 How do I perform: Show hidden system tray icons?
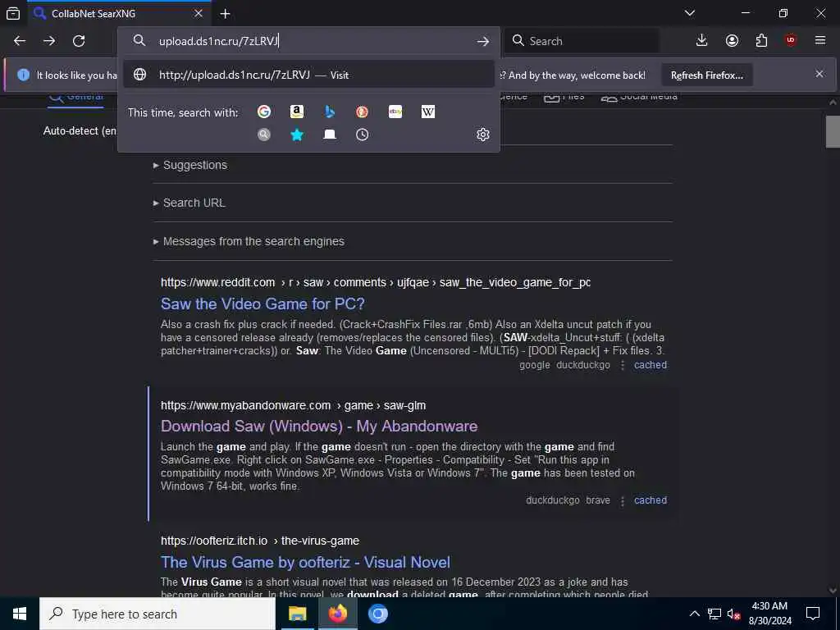694,614
